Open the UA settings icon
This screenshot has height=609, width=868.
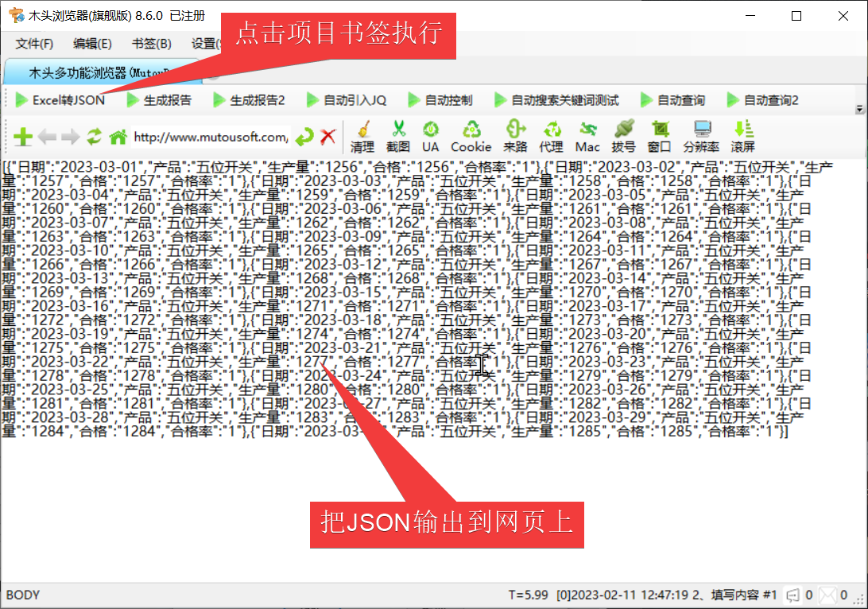(x=431, y=136)
